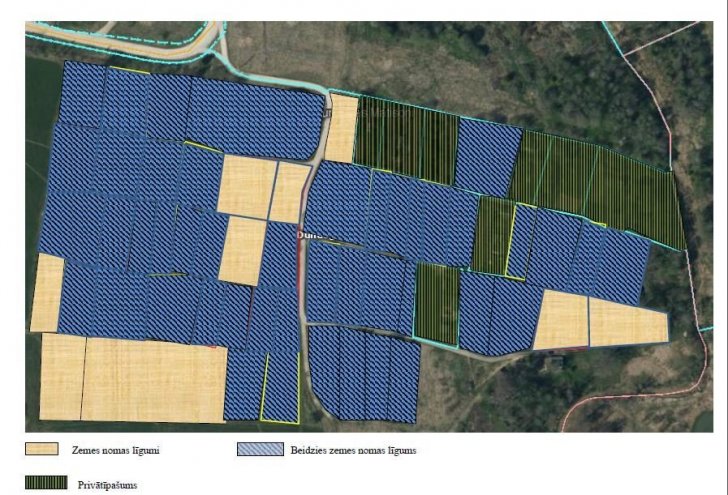Click the blue hatched Beidzies legend swatch
Viewport: 728px width, 495px height.
click(260, 449)
